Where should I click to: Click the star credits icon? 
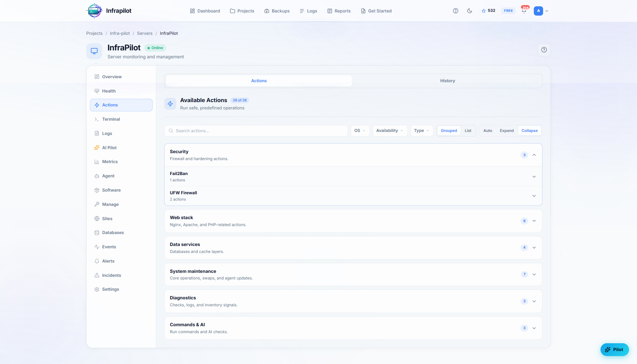point(484,11)
